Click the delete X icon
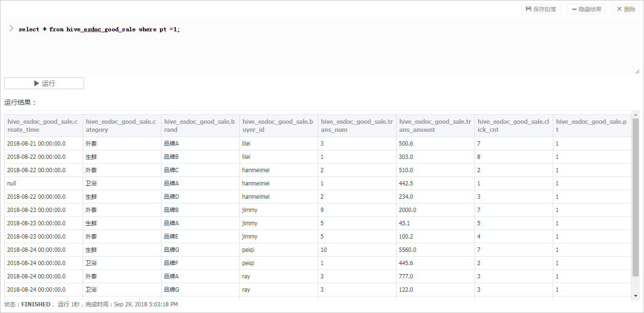Screen dimensions: 644x313 [x=619, y=9]
